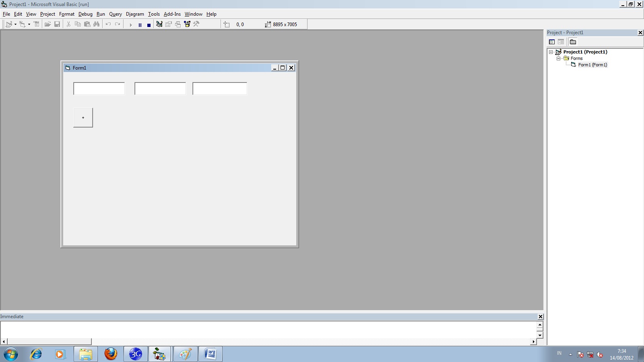This screenshot has width=644, height=362.
Task: Click the Find binoculars toolbar icon
Action: (96, 24)
